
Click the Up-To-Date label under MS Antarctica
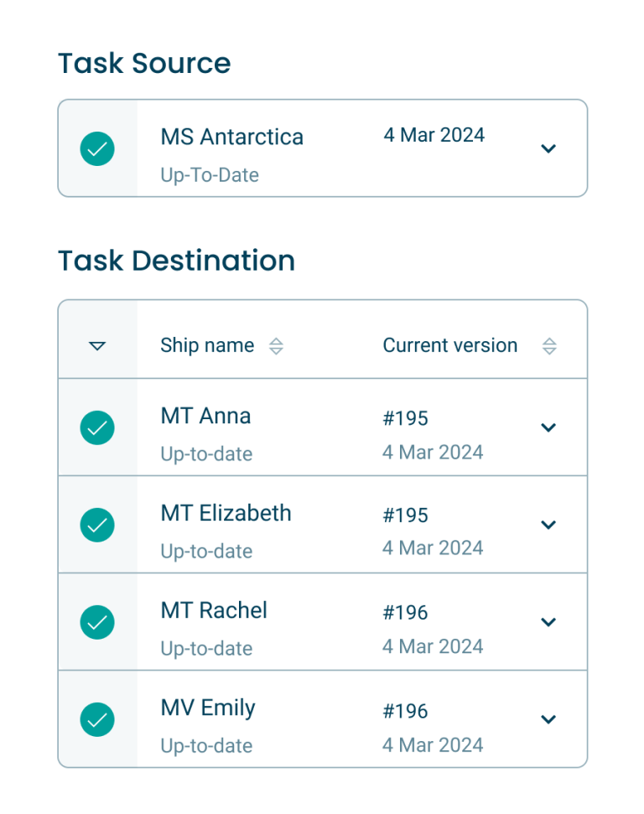pos(209,175)
